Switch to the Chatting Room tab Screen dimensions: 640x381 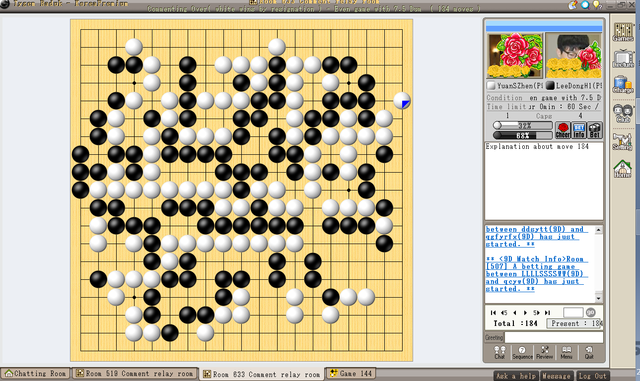[x=36, y=373]
